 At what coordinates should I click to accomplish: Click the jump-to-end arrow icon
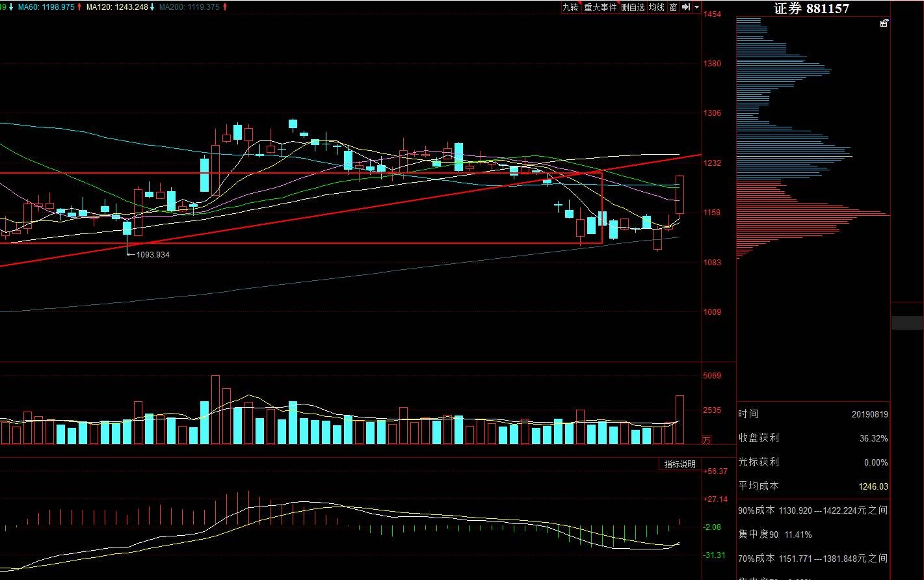[685, 7]
